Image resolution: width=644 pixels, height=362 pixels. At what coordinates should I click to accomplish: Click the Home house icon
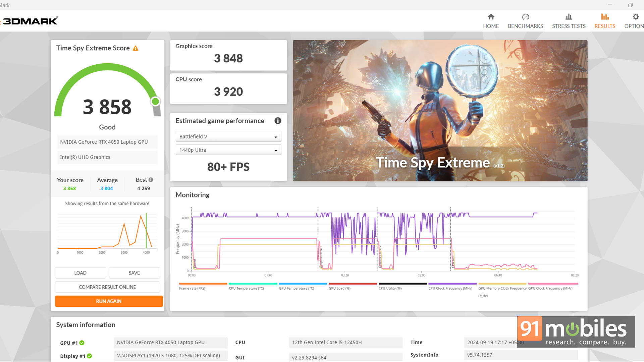[491, 17]
